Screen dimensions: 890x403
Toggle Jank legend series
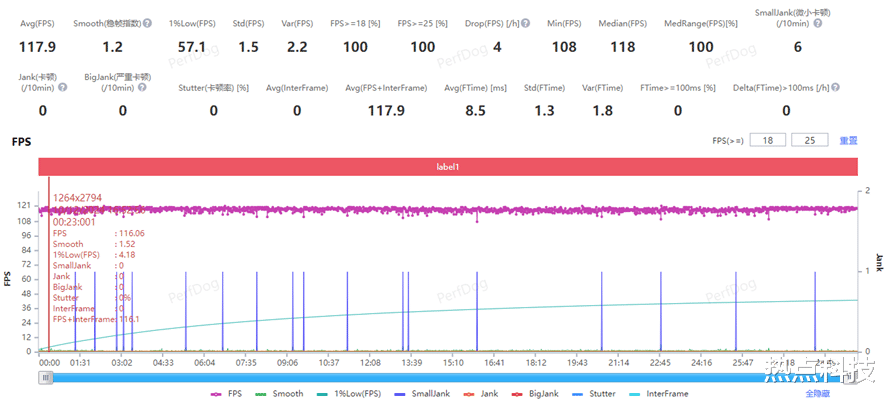tap(481, 393)
